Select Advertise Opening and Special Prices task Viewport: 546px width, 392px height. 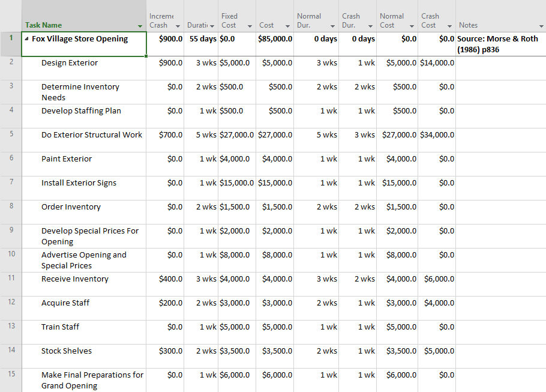tap(84, 261)
